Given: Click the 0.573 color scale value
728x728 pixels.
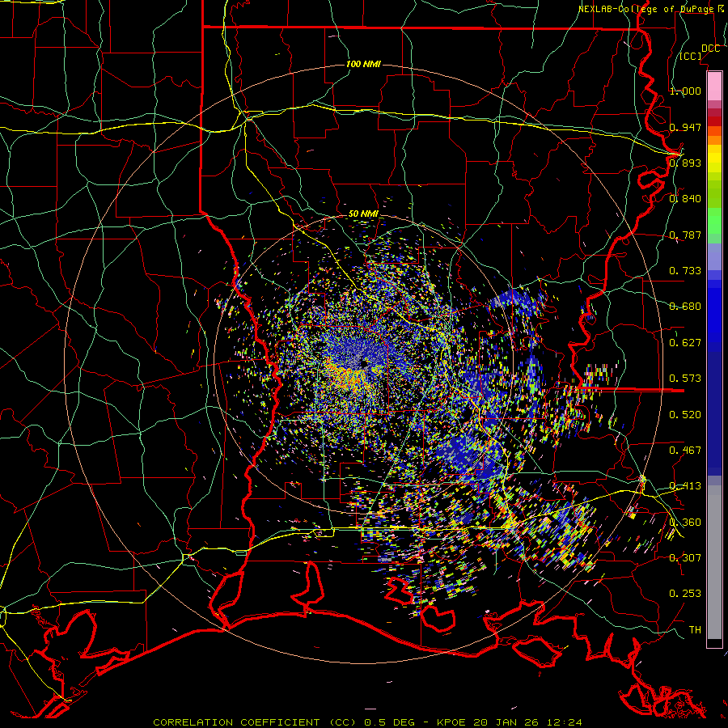Looking at the screenshot, I should 685,379.
